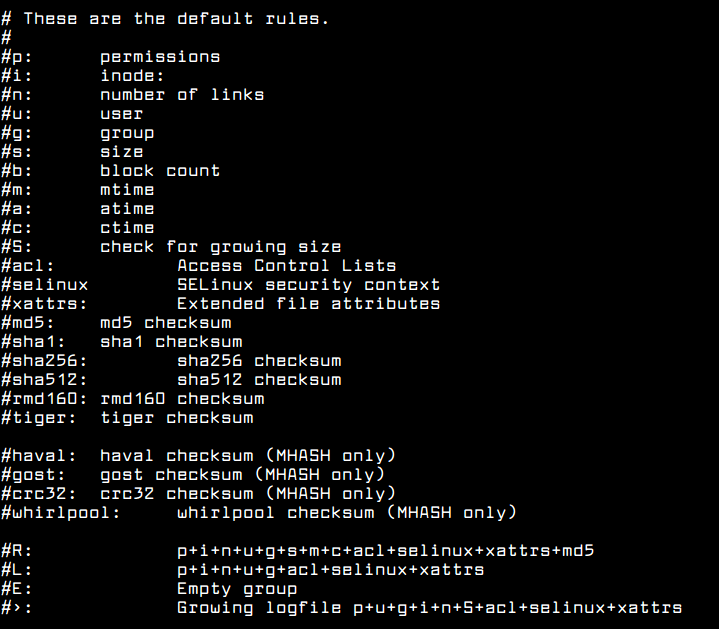Image resolution: width=719 pixels, height=629 pixels.
Task: Click 'check for growing size' text
Action: (220, 247)
